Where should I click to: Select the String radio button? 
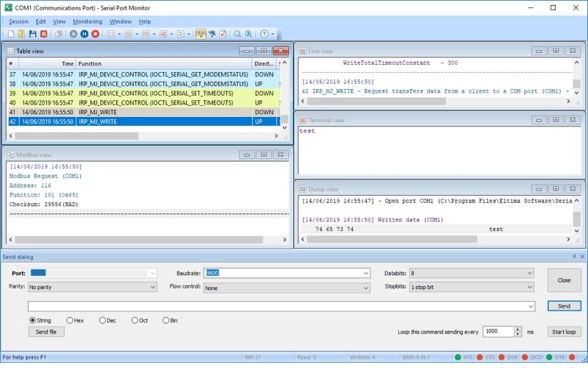32,320
